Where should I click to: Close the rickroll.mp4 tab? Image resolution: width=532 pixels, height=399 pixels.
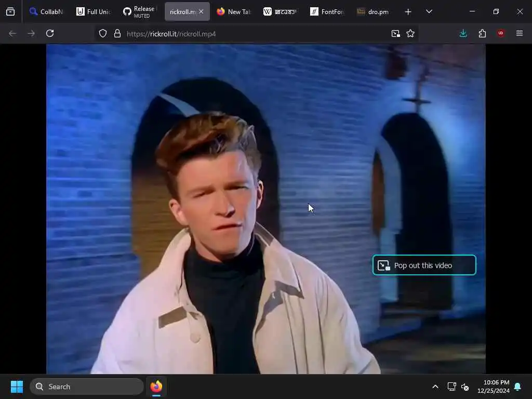(201, 11)
